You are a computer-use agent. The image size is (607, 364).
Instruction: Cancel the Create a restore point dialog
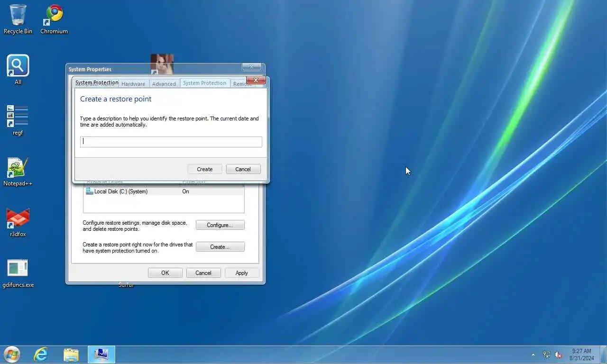click(x=243, y=169)
